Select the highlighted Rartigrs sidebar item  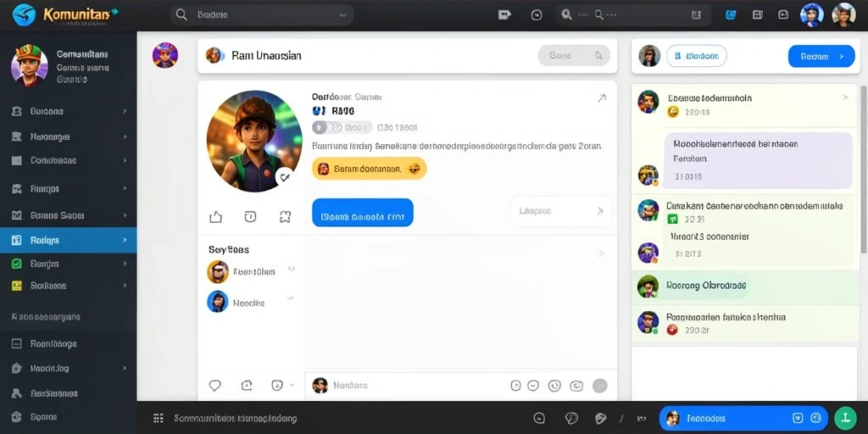(x=68, y=240)
